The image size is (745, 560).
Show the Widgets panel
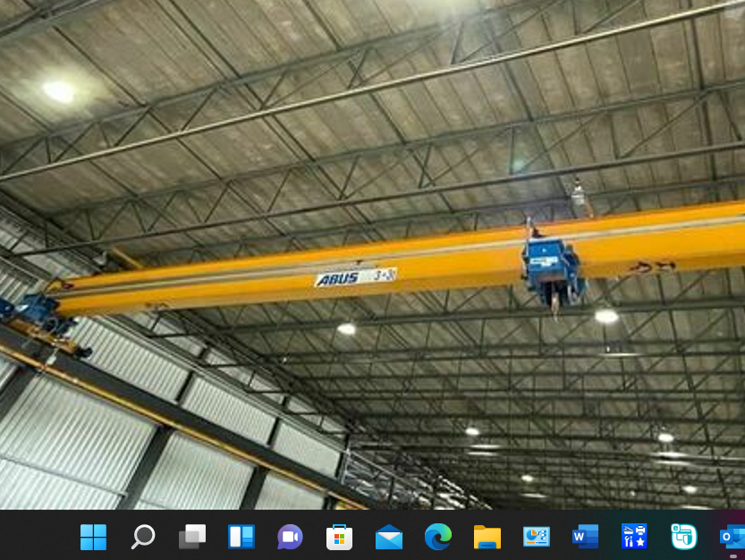[x=241, y=537]
